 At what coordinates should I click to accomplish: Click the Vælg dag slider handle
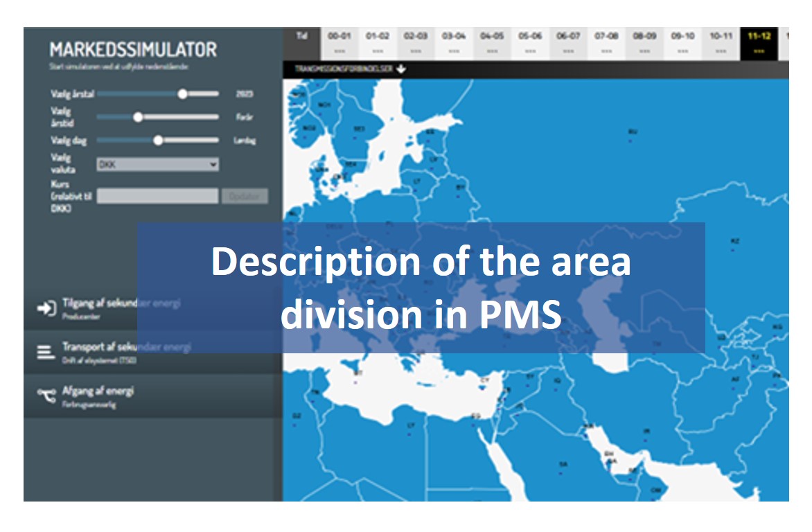click(x=158, y=140)
